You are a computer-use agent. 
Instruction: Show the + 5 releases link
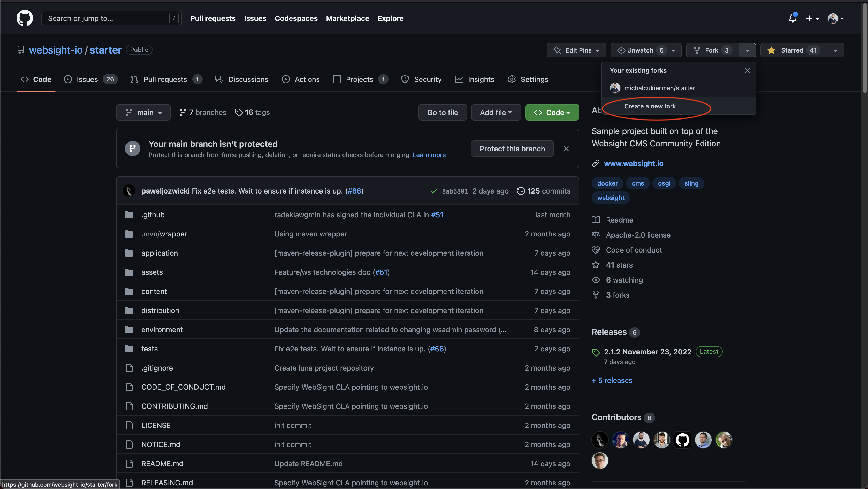[612, 380]
